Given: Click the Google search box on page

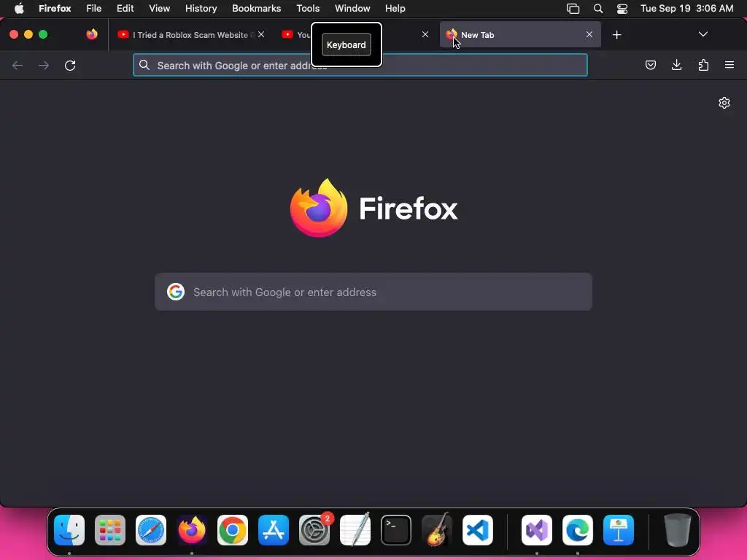Looking at the screenshot, I should click(373, 292).
